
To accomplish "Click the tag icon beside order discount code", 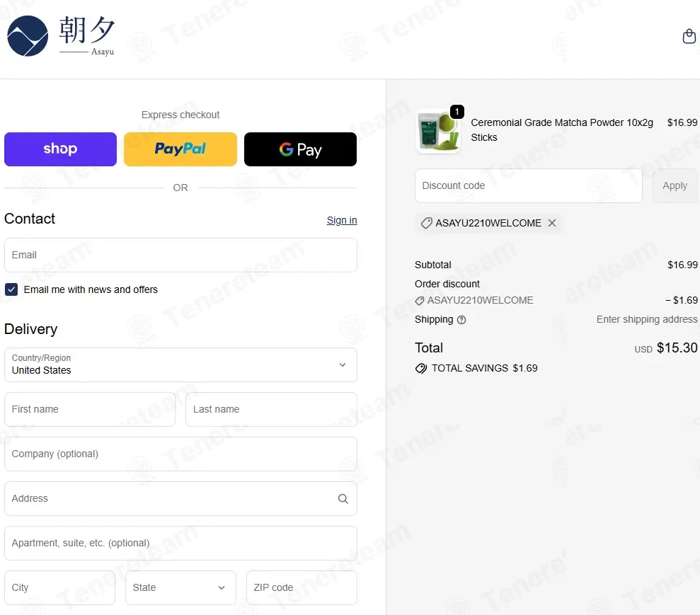I will 419,301.
